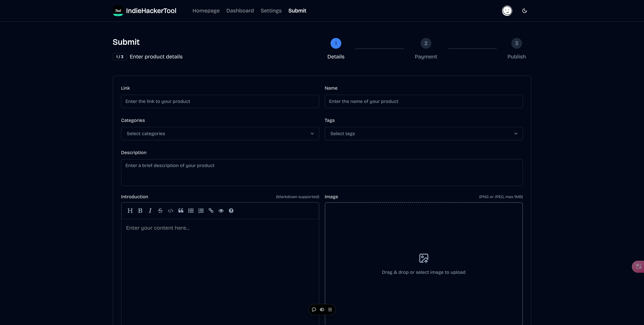
Task: Click step 2 Payment circle
Action: [x=426, y=43]
